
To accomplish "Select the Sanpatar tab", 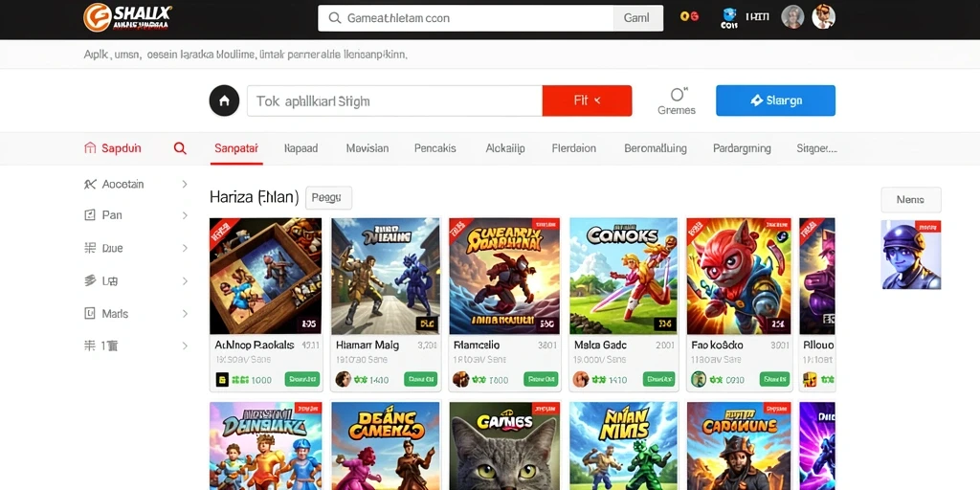I will point(236,148).
